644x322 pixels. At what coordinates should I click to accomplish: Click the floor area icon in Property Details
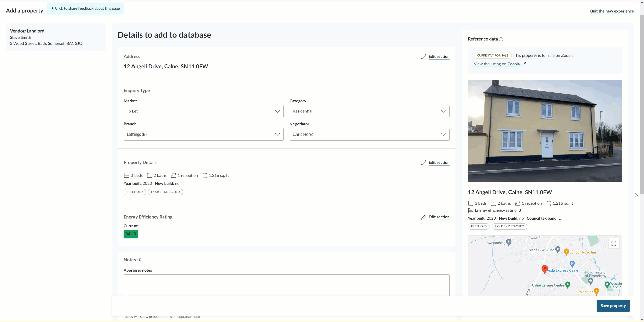coord(205,176)
